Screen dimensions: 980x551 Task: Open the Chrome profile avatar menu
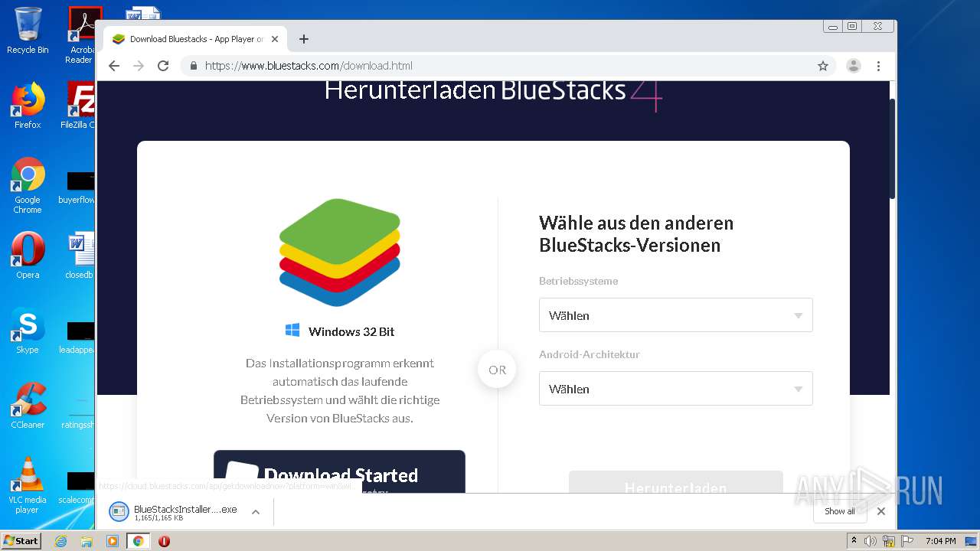click(x=854, y=66)
